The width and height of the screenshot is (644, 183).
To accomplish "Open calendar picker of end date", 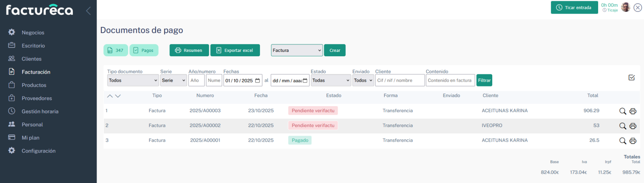I will click(x=305, y=80).
